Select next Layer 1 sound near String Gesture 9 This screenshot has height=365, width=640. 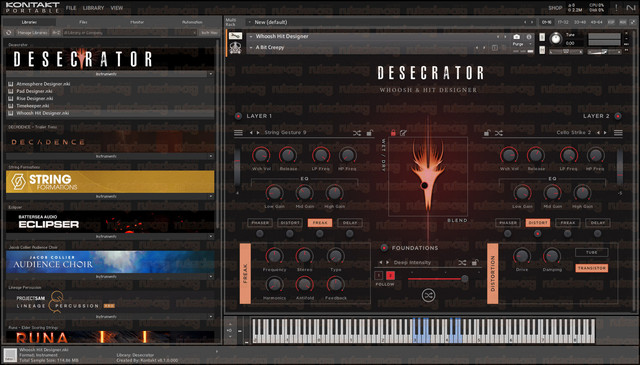pos(258,133)
